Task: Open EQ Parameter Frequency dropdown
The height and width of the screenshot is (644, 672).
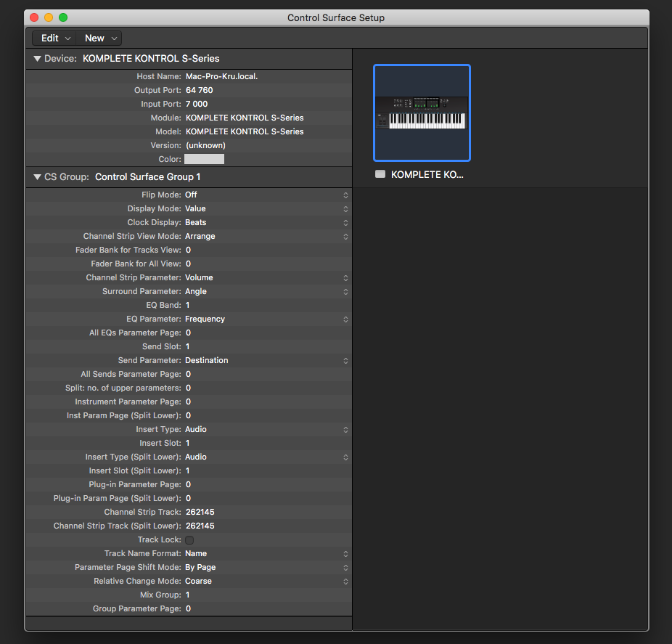Action: click(266, 319)
